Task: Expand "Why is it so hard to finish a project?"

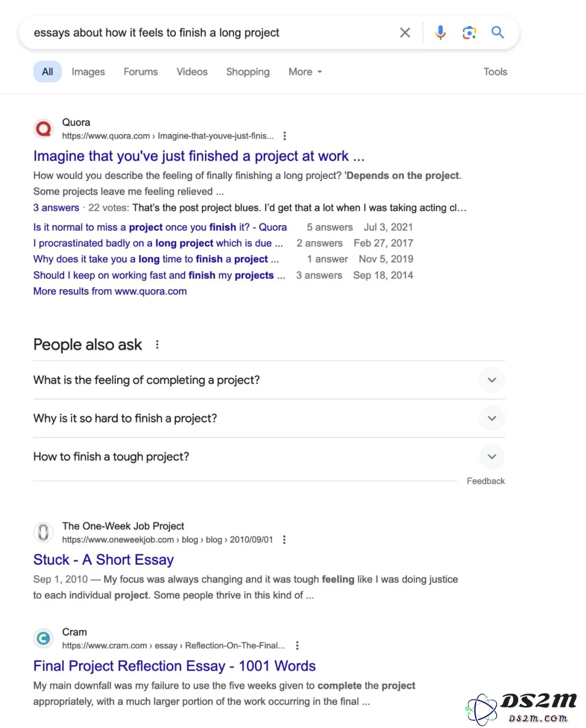Action: click(x=269, y=418)
